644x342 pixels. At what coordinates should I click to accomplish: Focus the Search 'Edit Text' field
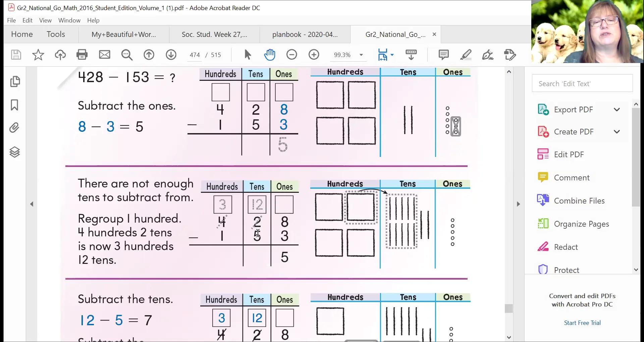point(582,83)
